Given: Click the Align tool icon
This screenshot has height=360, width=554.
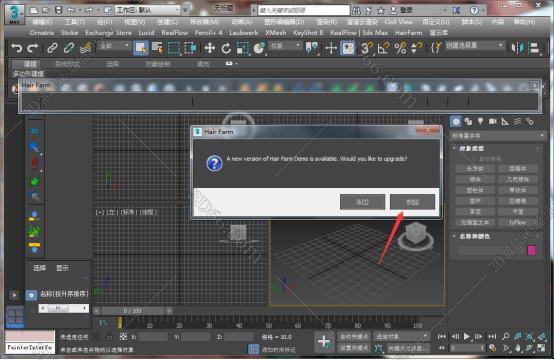Looking at the screenshot, I should [535, 48].
